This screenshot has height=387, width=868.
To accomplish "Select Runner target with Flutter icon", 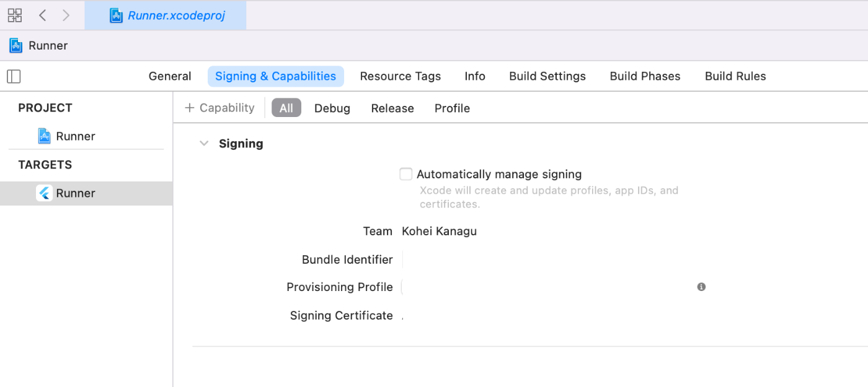I will coord(86,193).
